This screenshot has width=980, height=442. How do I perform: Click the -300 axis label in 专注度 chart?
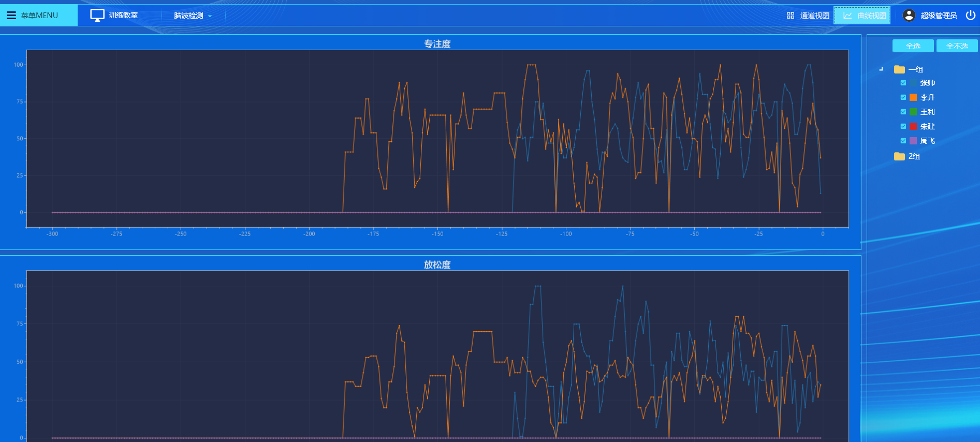pos(52,234)
